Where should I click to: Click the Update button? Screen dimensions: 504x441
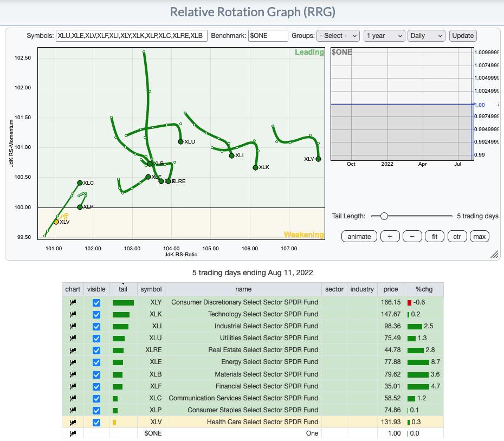point(463,36)
